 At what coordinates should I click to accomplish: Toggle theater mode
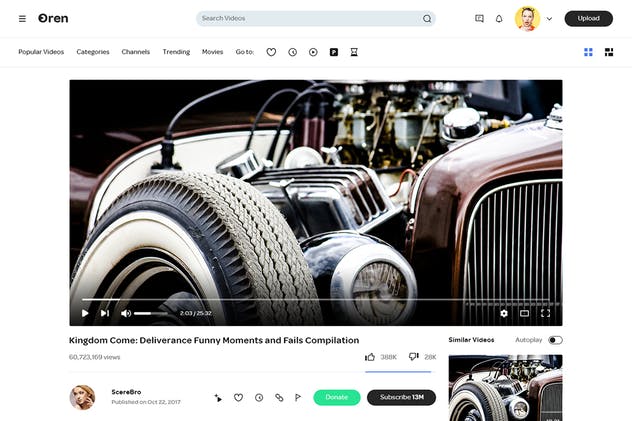coord(524,313)
